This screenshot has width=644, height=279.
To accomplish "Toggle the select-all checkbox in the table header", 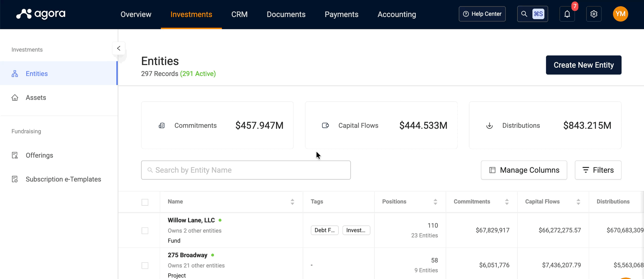I will (145, 202).
